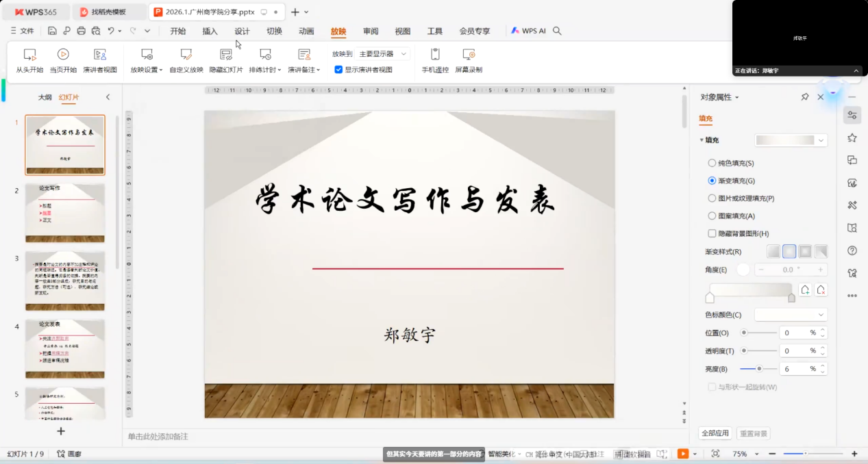Open the 大纲 outline tab
The image size is (868, 464).
(45, 98)
